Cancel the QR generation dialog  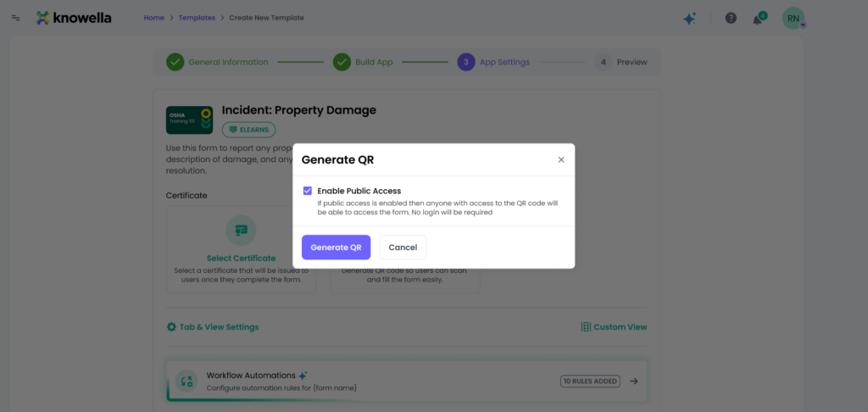[403, 248]
